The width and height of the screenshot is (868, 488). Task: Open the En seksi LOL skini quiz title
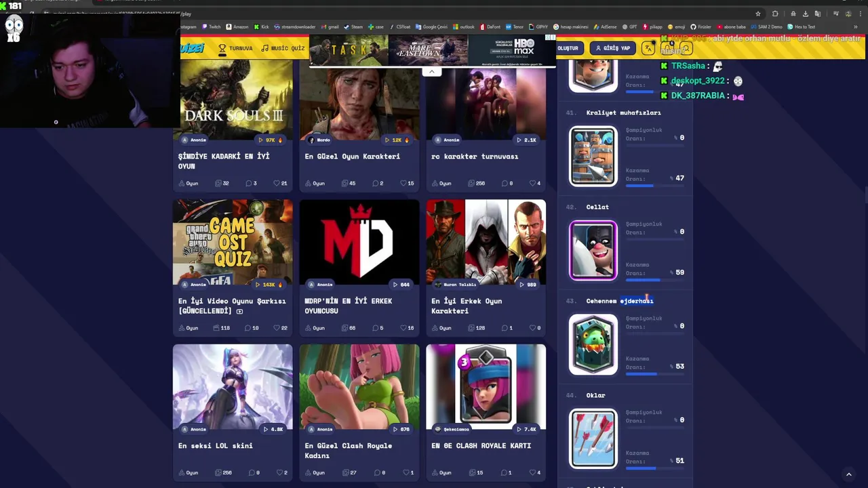[216, 445]
